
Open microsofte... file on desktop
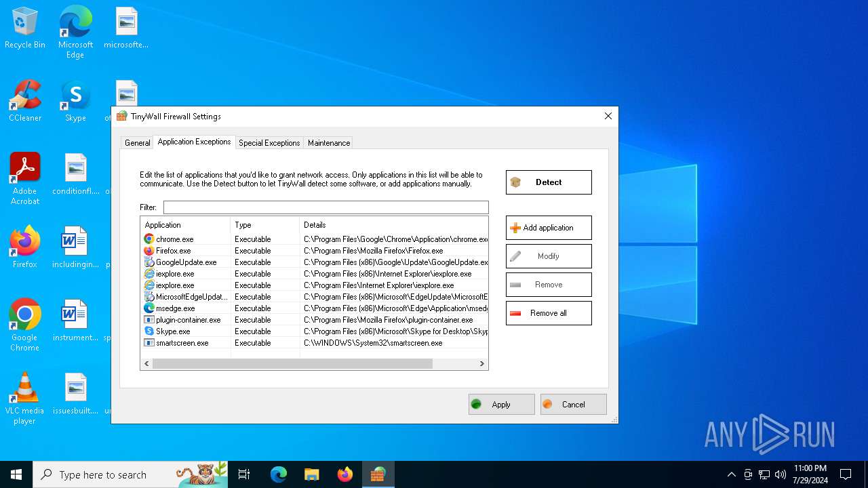(x=126, y=28)
